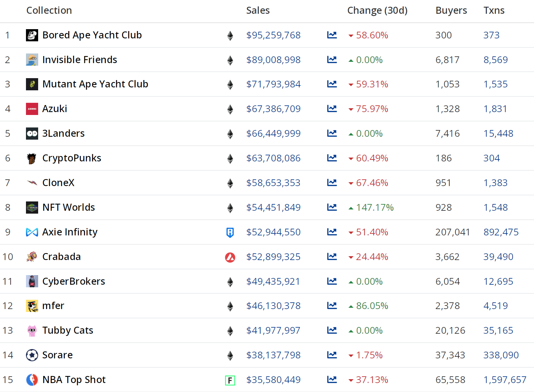This screenshot has height=392, width=534.
Task: Open the chart icon for Bored Ape Yacht Club
Action: [x=332, y=35]
